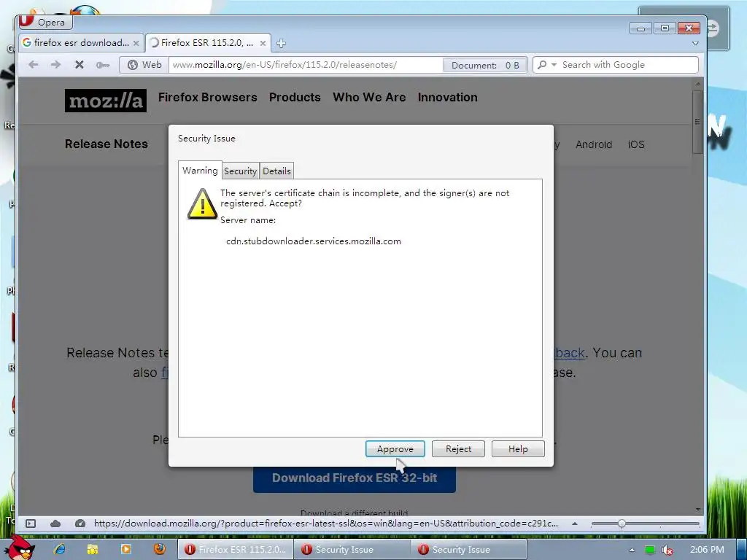Screen dimensions: 747x560
Task: Select the iOS release notes link
Action: [x=636, y=144]
